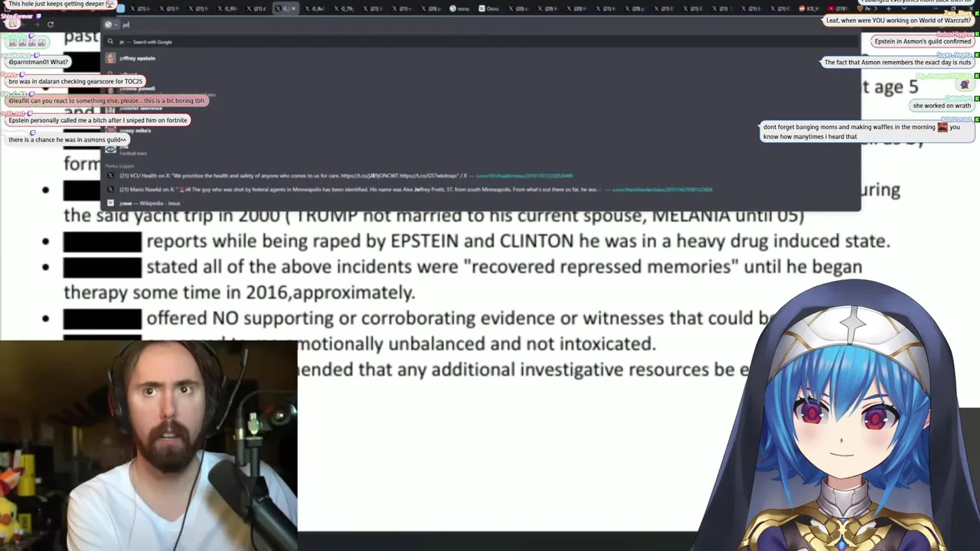Click document text 'recovered repressed memories'
This screenshot has width=980, height=551.
pyautogui.click(x=600, y=266)
